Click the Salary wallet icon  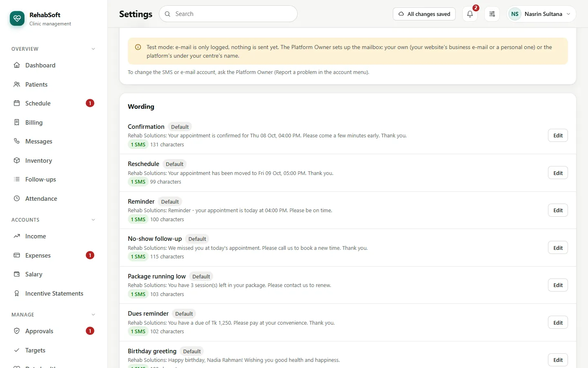pyautogui.click(x=17, y=274)
